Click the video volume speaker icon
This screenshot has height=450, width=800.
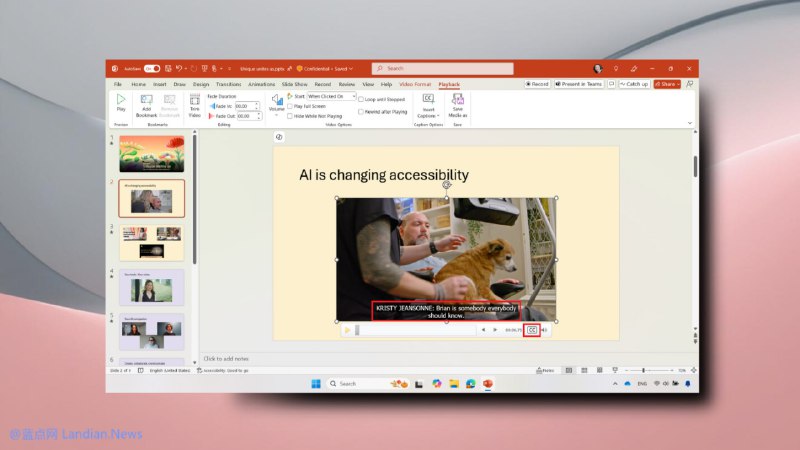tap(544, 330)
